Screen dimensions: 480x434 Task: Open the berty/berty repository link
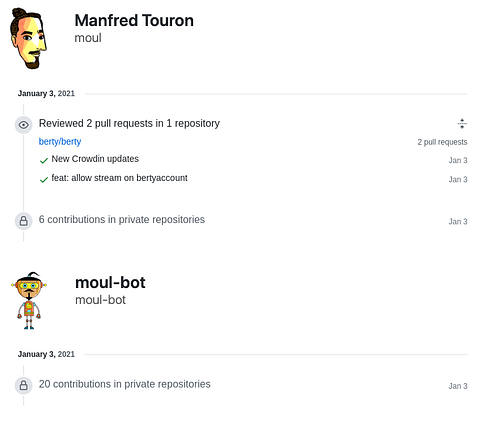(x=60, y=142)
